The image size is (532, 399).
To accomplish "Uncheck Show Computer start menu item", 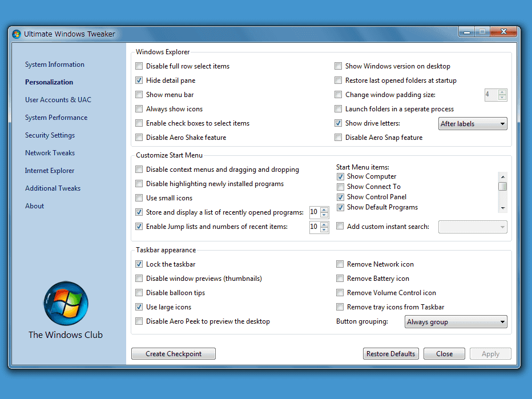I will 340,176.
